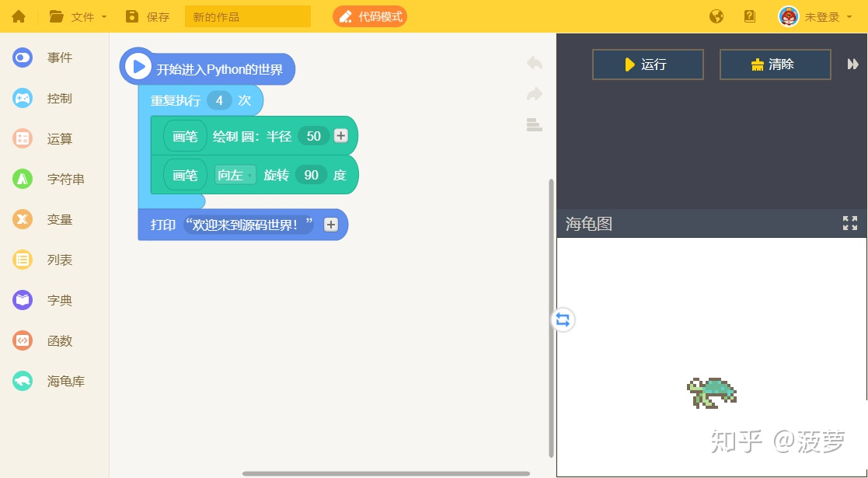This screenshot has width=868, height=478.
Task: Select the 控制 control category
Action: [44, 98]
